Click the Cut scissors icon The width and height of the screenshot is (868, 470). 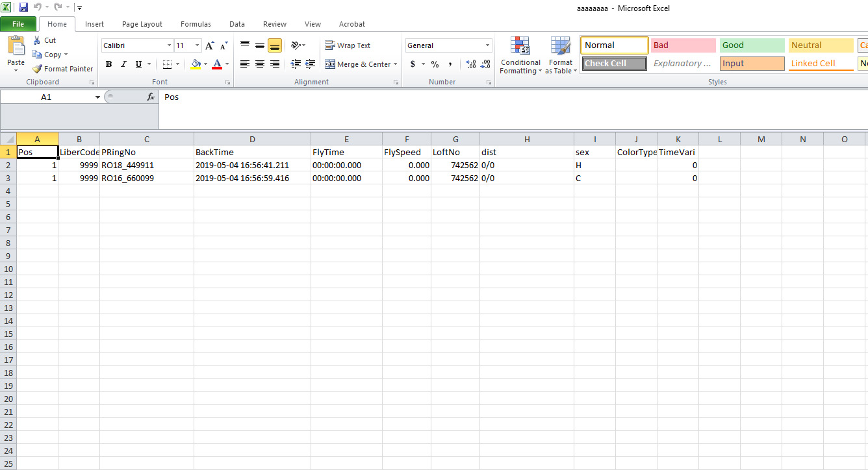[37, 40]
